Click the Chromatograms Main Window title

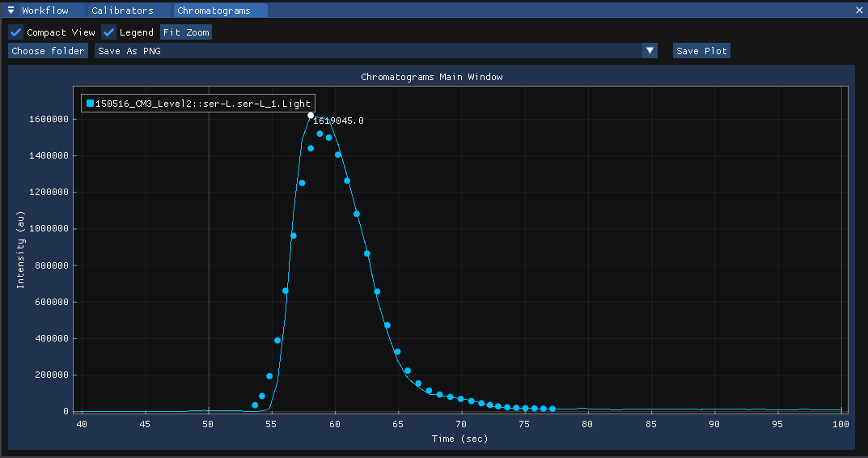(x=432, y=77)
